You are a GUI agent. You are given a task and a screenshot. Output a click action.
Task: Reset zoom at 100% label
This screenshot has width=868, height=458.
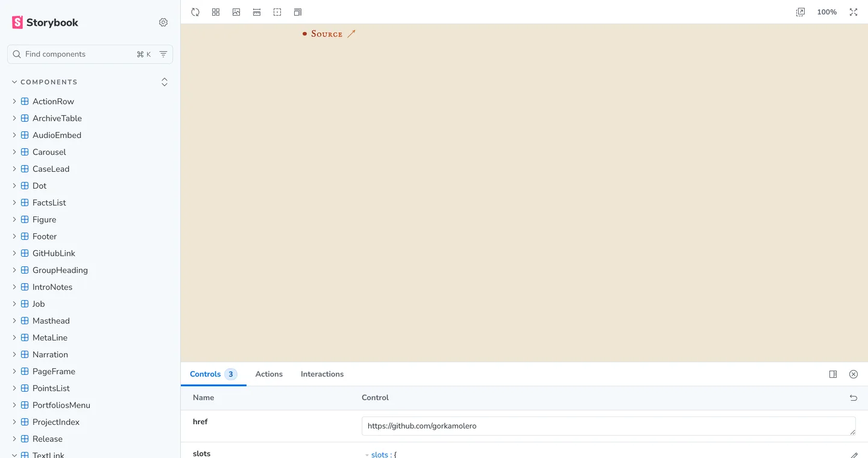(827, 12)
